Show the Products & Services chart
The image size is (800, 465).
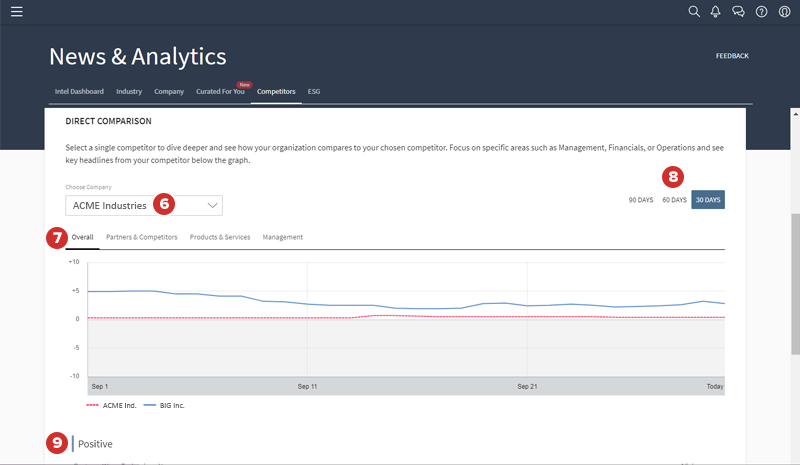point(220,237)
